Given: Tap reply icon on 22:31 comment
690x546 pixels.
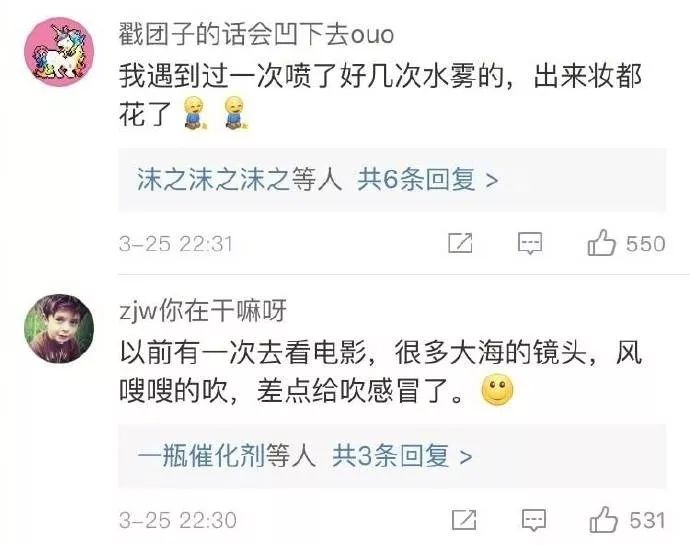Looking at the screenshot, I should click(530, 243).
